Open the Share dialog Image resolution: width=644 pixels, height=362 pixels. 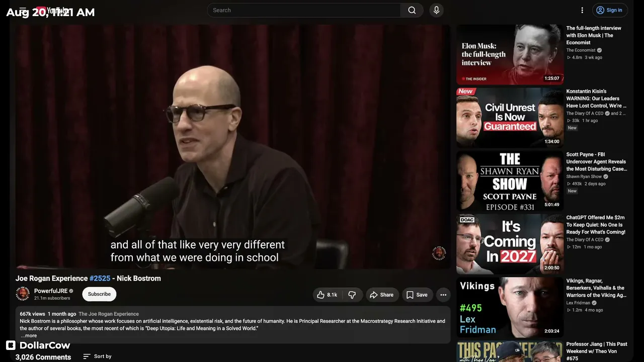[x=382, y=295]
